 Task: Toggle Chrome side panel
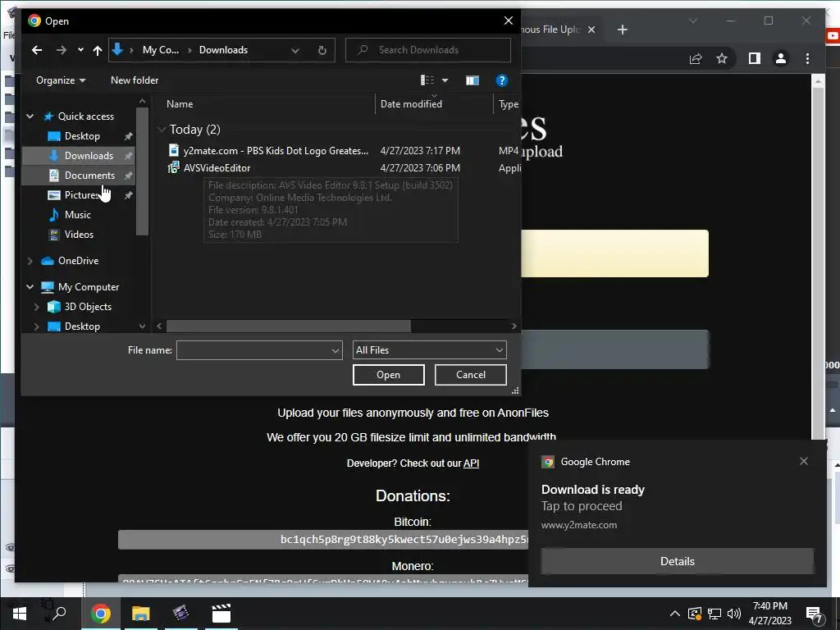tap(755, 58)
